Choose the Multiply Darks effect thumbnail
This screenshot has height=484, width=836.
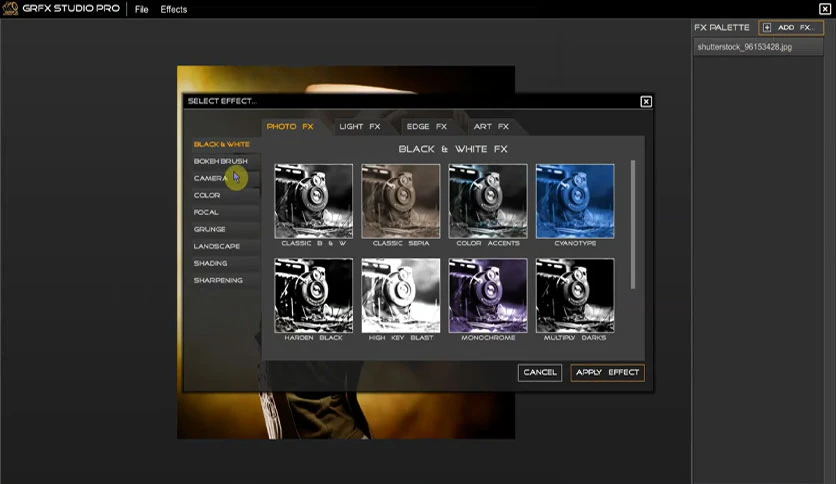point(575,295)
